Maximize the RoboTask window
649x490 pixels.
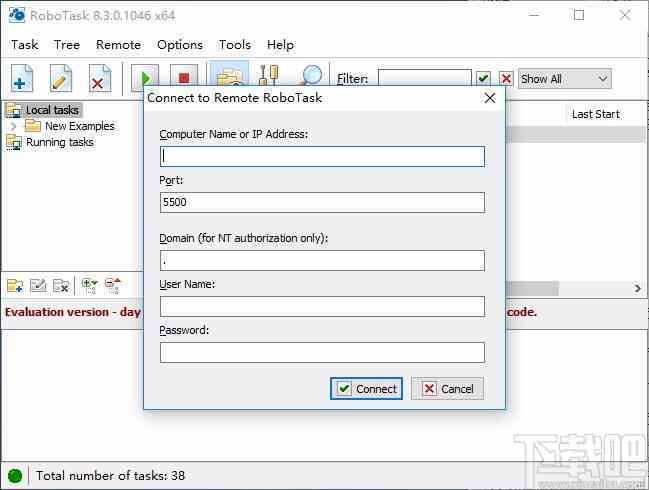click(x=579, y=15)
